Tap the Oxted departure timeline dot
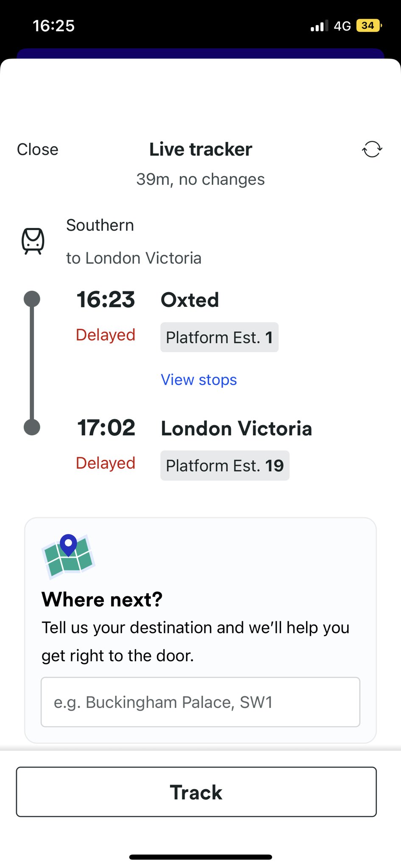 pos(32,299)
